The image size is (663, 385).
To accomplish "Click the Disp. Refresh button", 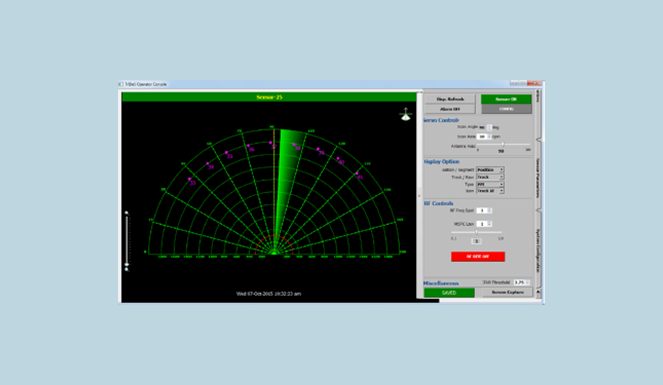I will point(450,99).
